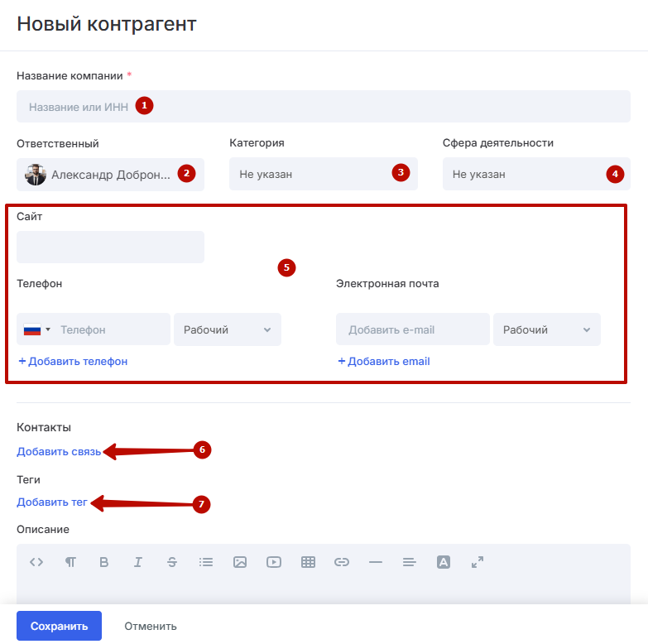Click the Сохранить button
The width and height of the screenshot is (648, 644).
pos(59,626)
